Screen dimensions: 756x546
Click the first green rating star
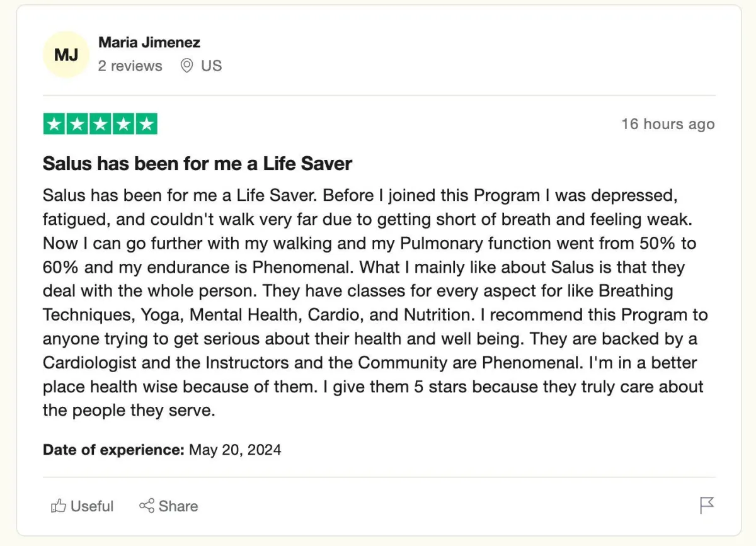pos(54,124)
